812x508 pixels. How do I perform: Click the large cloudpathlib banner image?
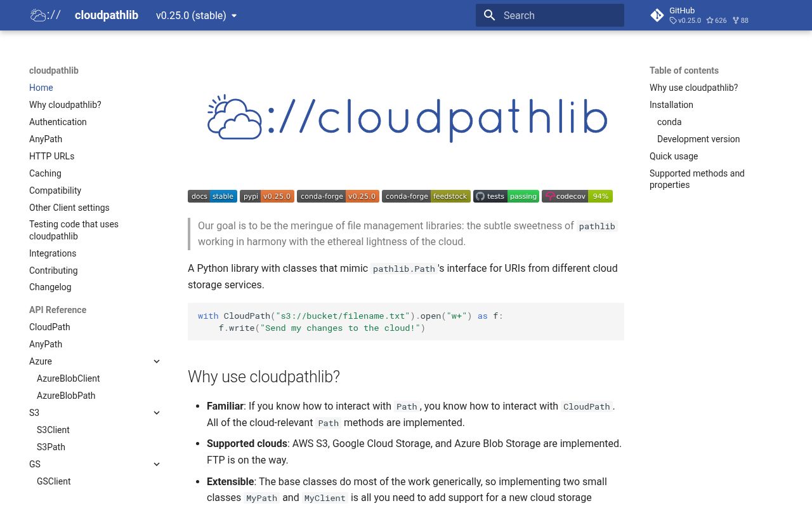coord(406,119)
